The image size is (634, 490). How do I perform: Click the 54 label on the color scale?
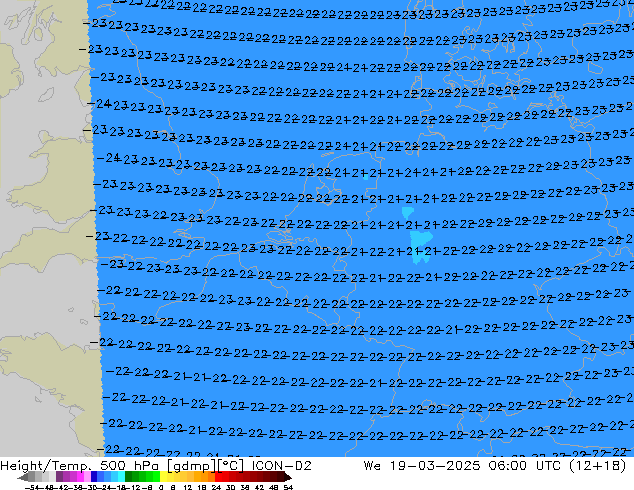[288, 487]
